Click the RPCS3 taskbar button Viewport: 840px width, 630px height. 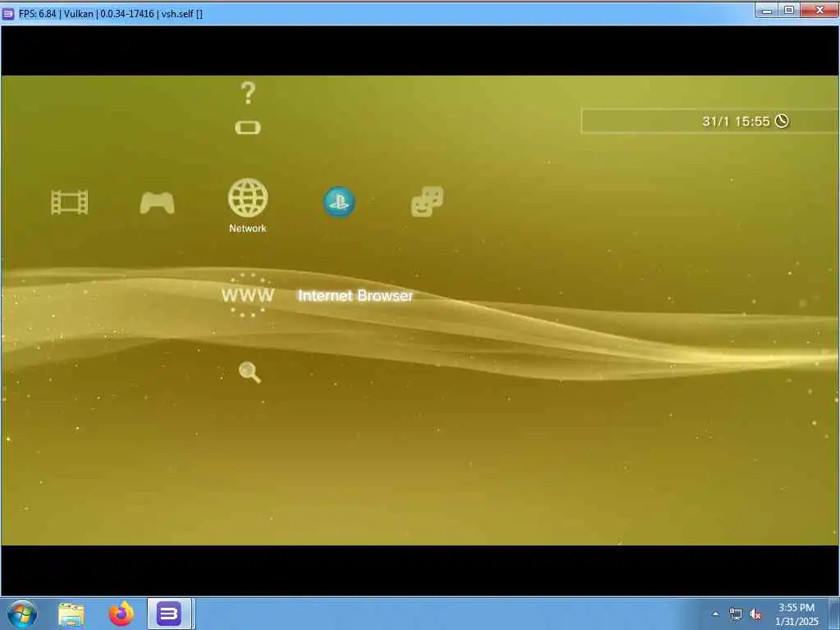169,614
